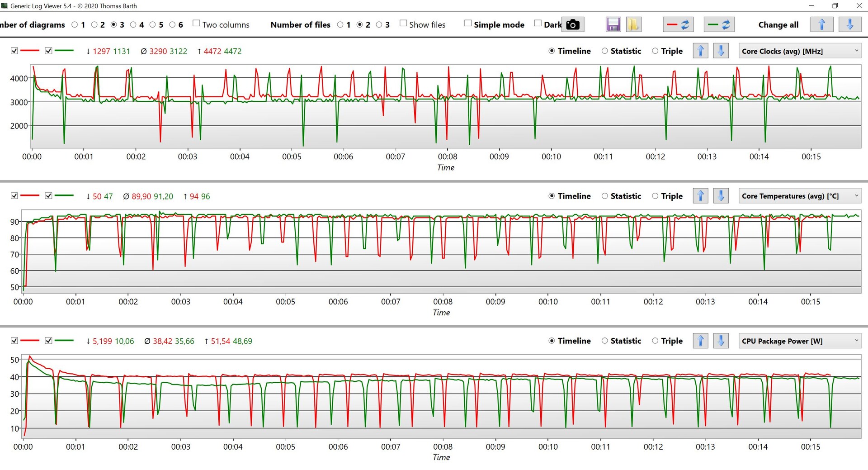Click Change all down arrow icon
This screenshot has height=470, width=868.
(849, 25)
